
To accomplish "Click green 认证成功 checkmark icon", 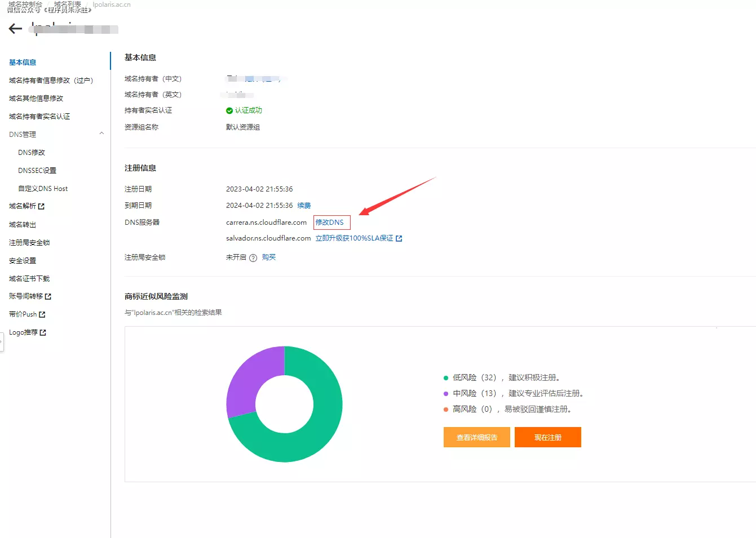I will click(229, 111).
